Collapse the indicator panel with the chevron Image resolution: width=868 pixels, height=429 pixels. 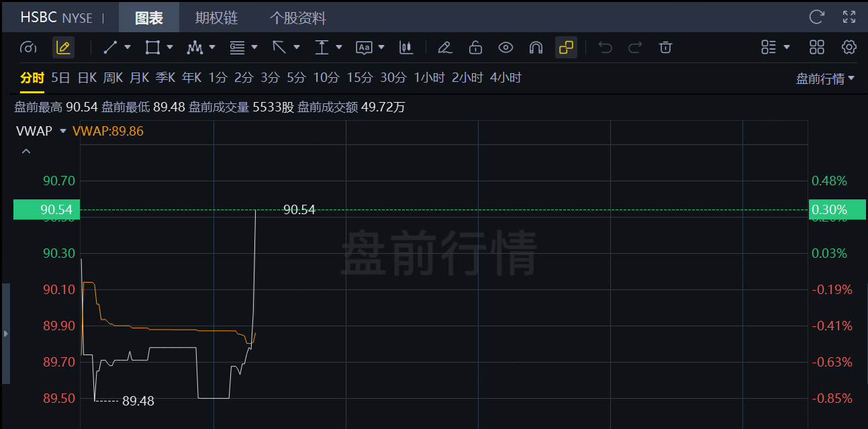(26, 152)
